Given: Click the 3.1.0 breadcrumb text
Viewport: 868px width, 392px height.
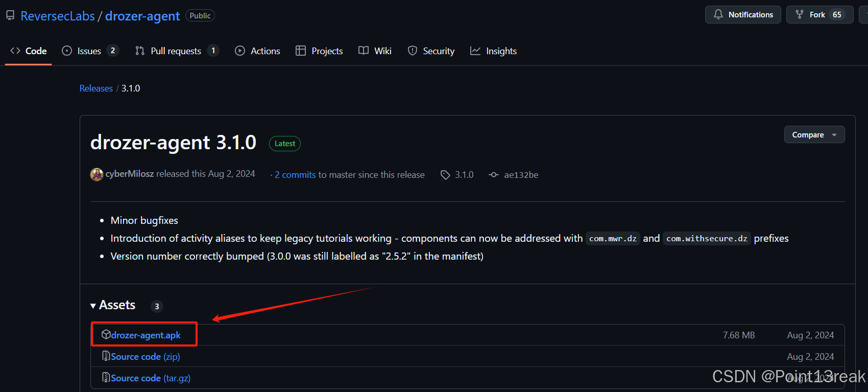Looking at the screenshot, I should (x=131, y=88).
